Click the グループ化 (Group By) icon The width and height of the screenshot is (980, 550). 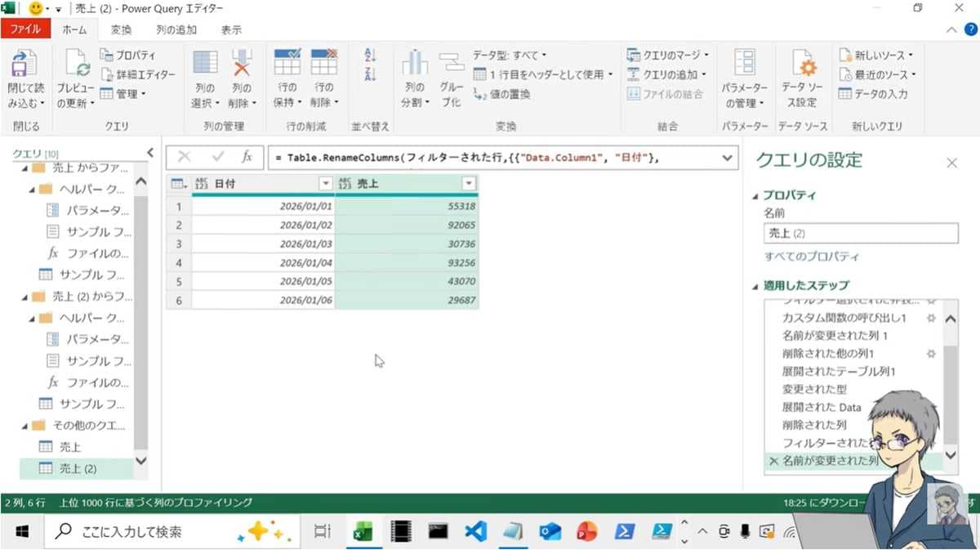451,64
